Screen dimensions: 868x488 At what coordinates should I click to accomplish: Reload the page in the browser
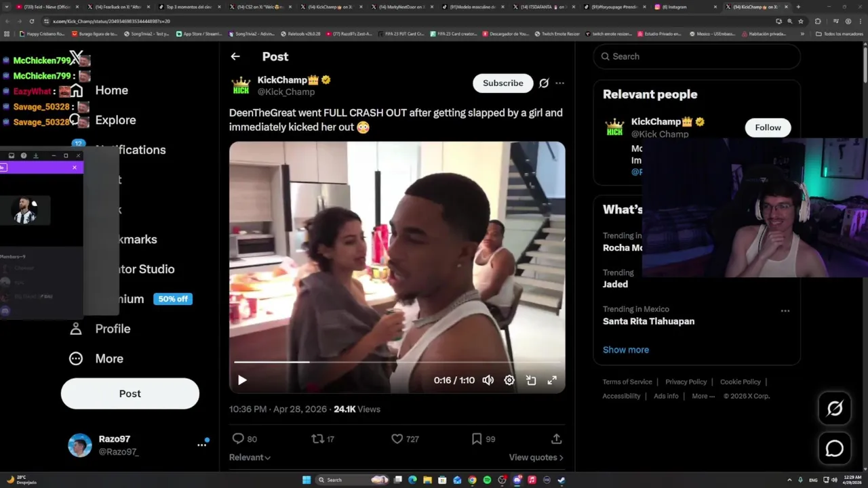coord(31,21)
